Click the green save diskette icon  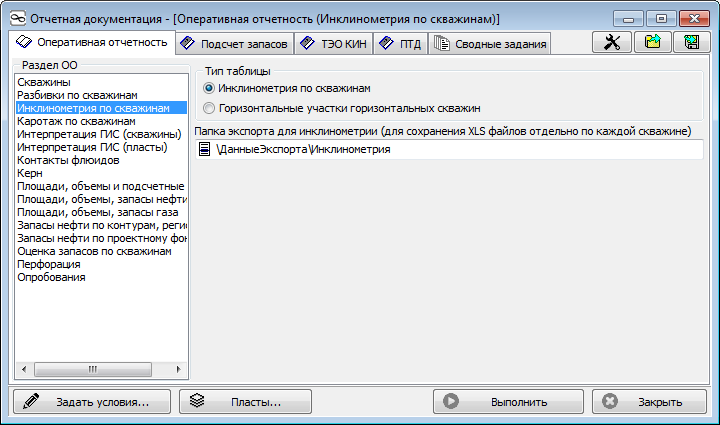[692, 42]
